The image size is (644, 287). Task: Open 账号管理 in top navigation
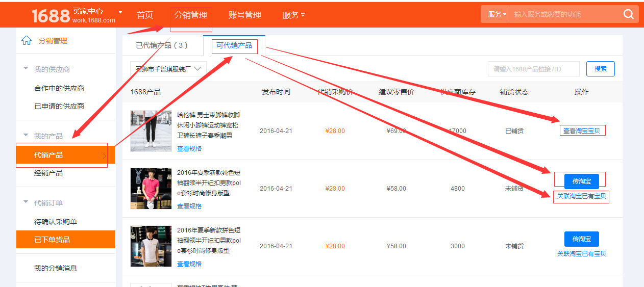point(245,15)
